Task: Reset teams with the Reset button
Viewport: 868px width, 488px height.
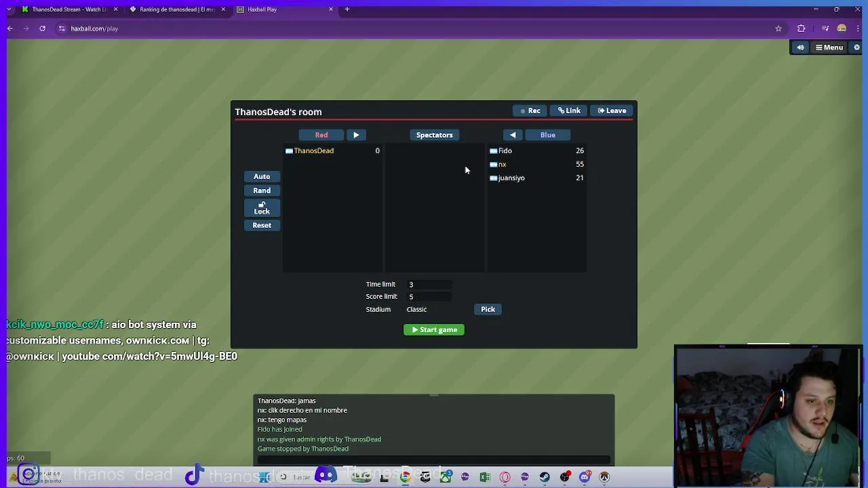Action: click(x=262, y=225)
